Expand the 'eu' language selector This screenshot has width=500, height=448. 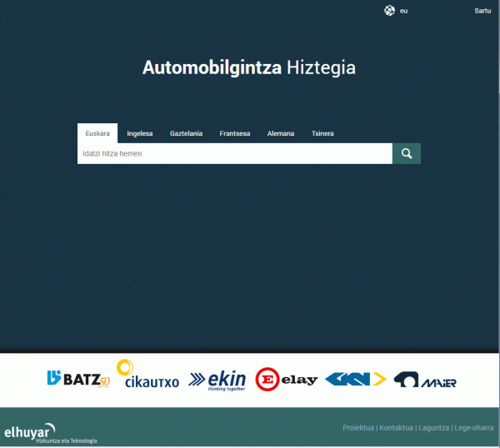tap(404, 11)
